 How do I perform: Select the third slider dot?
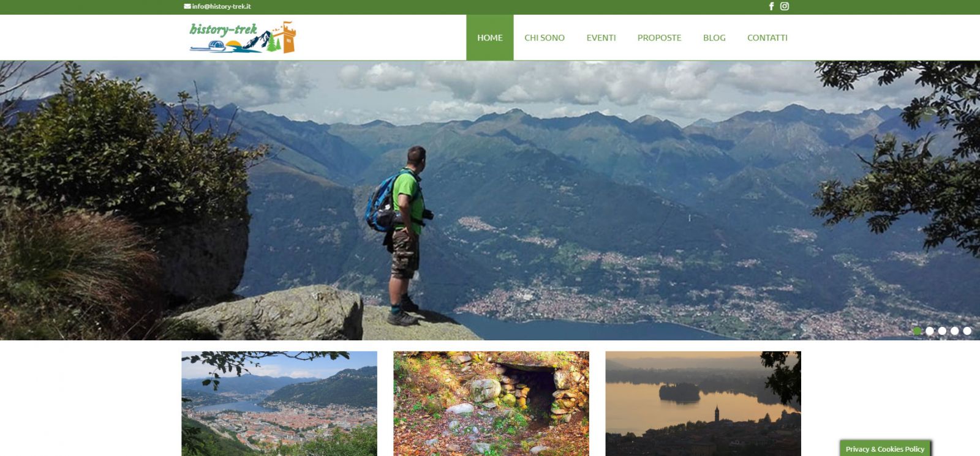(x=942, y=331)
